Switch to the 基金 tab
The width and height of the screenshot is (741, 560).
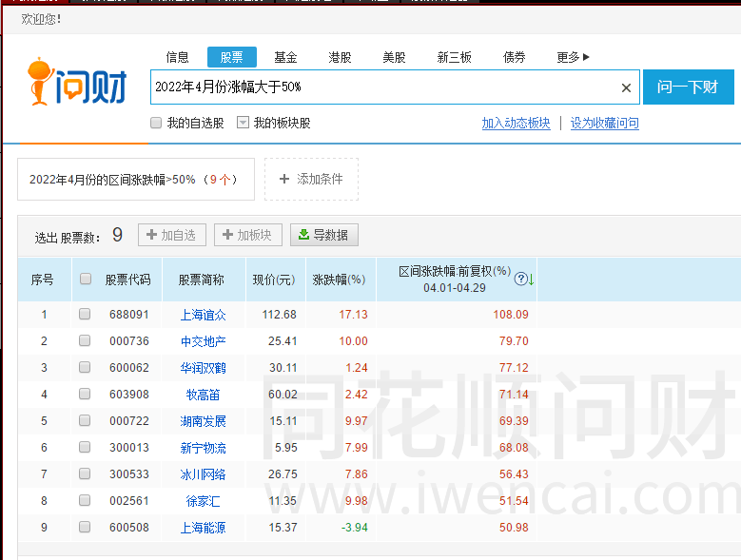point(285,57)
